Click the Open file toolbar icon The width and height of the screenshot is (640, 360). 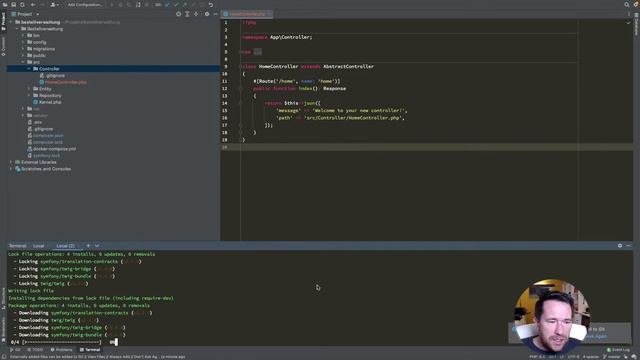point(5,4)
